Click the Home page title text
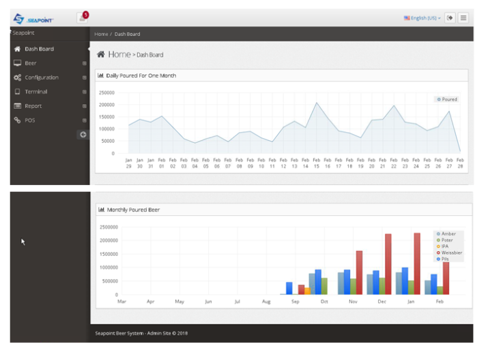This screenshot has width=488, height=360. tap(119, 54)
